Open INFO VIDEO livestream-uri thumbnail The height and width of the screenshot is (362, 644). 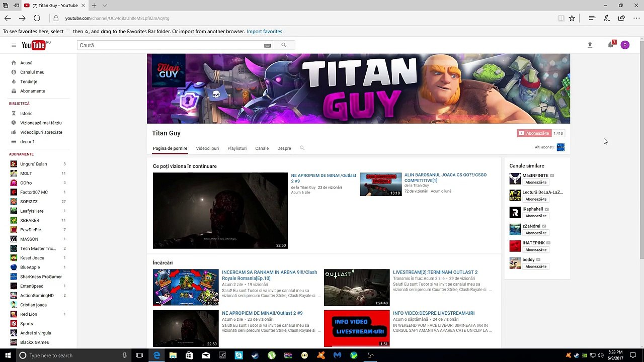[x=357, y=328]
